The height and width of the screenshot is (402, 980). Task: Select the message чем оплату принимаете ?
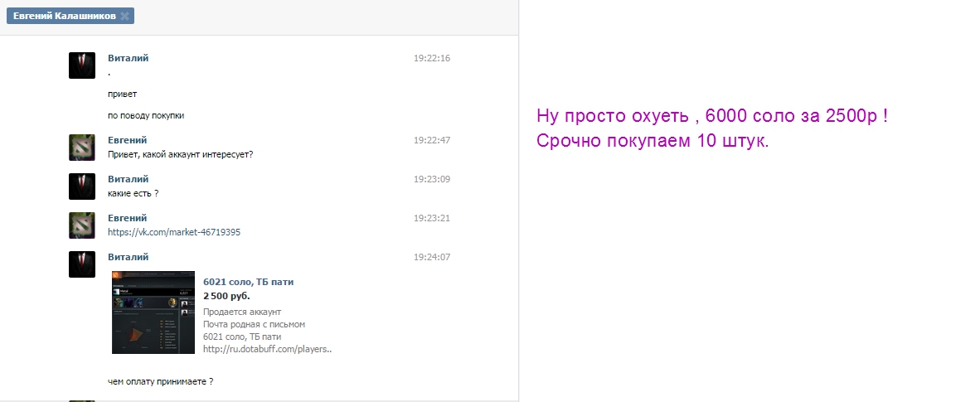(x=161, y=381)
